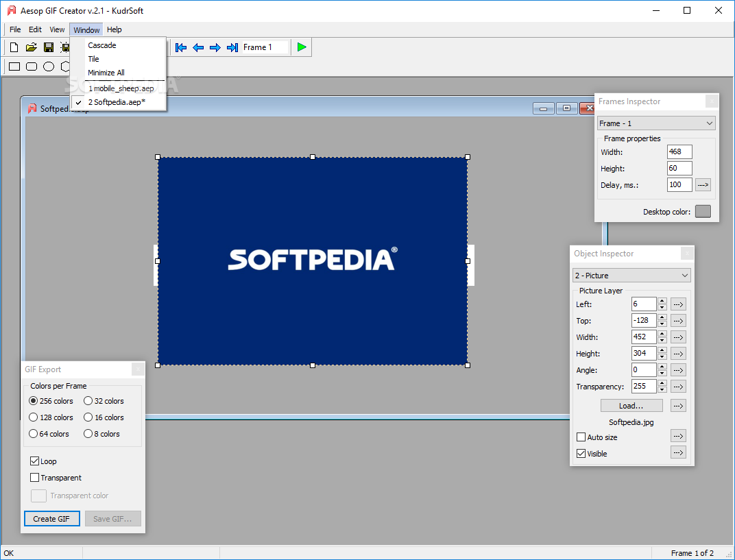Screen dimensions: 735x560
Task: Click arrow button next to Auto size
Action: (x=678, y=436)
